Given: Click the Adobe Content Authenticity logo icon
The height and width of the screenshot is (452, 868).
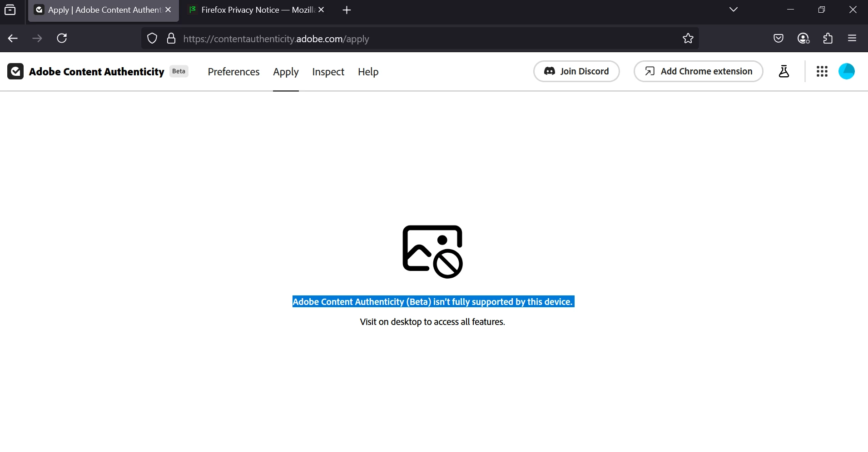Looking at the screenshot, I should [15, 71].
